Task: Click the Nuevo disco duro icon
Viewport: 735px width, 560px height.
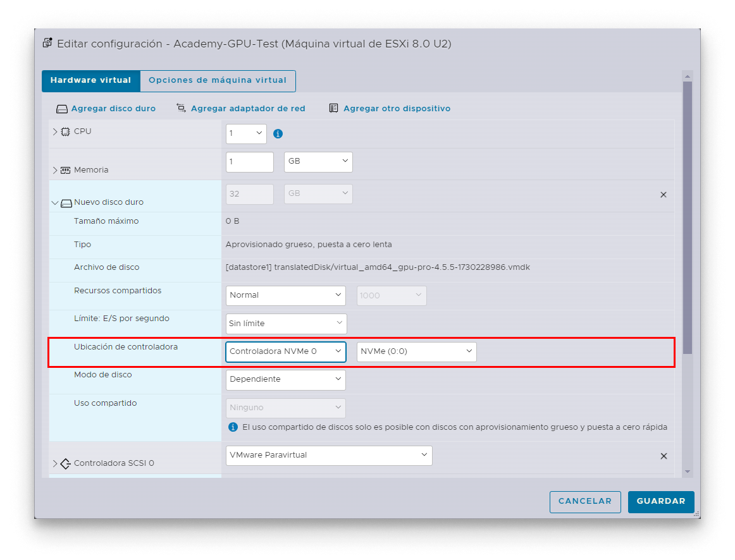Action: point(68,203)
